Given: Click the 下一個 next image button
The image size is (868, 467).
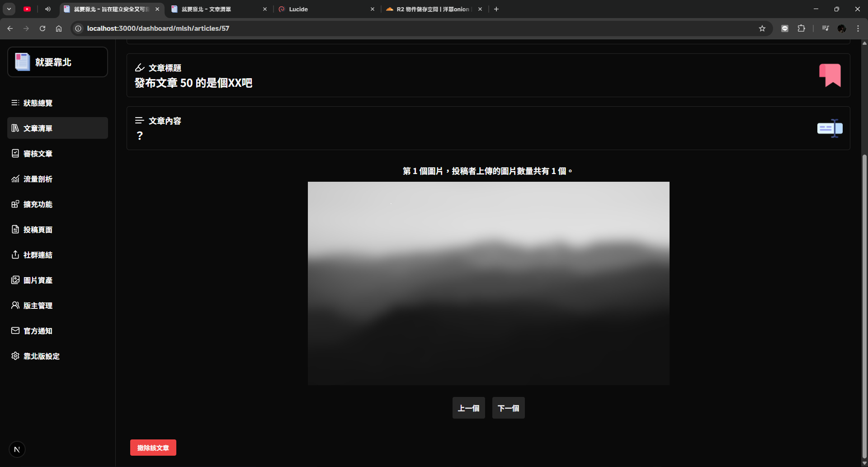Looking at the screenshot, I should (508, 408).
